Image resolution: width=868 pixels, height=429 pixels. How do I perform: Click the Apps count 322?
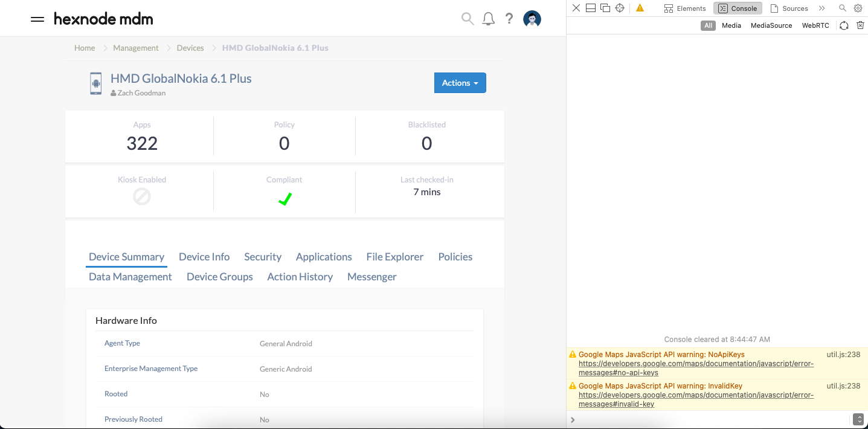(x=142, y=143)
